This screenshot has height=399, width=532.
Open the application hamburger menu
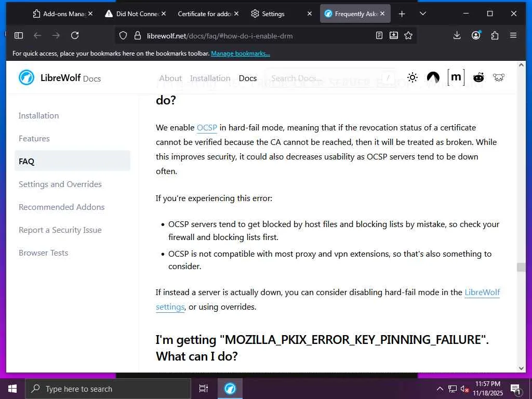click(x=513, y=35)
